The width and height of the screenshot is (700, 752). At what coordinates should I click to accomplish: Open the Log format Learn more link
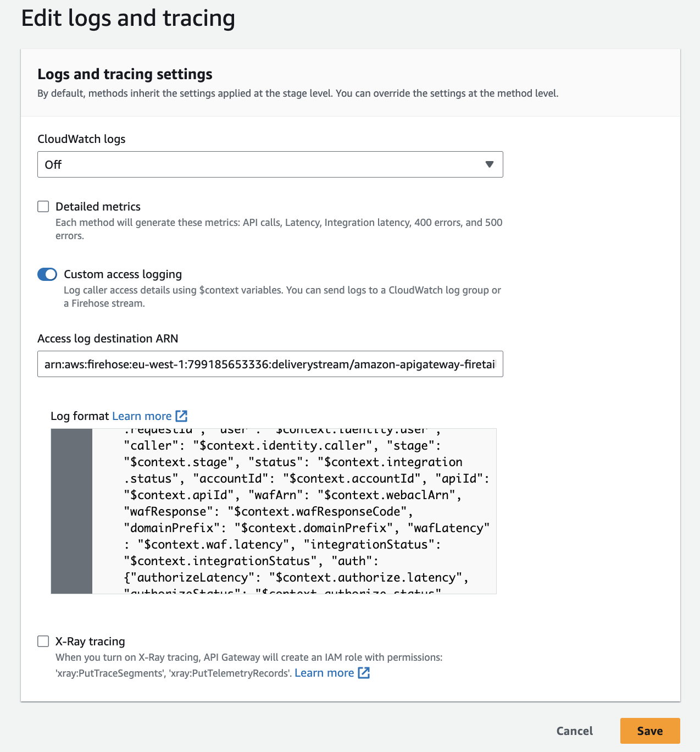click(x=142, y=416)
